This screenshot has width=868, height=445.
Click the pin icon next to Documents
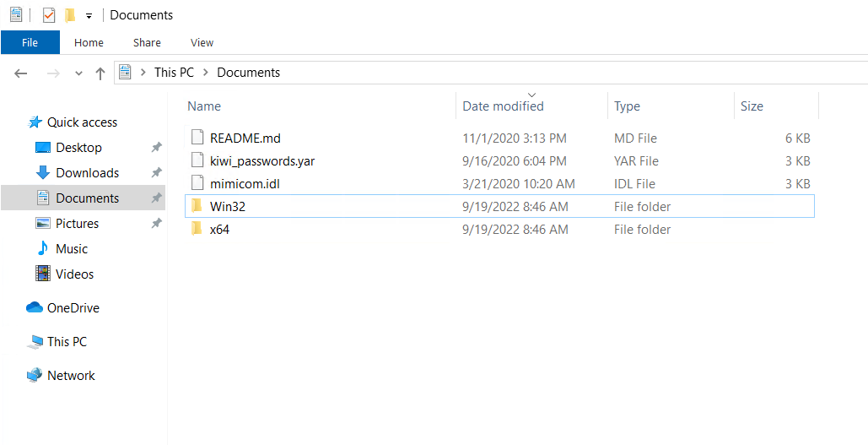(157, 198)
